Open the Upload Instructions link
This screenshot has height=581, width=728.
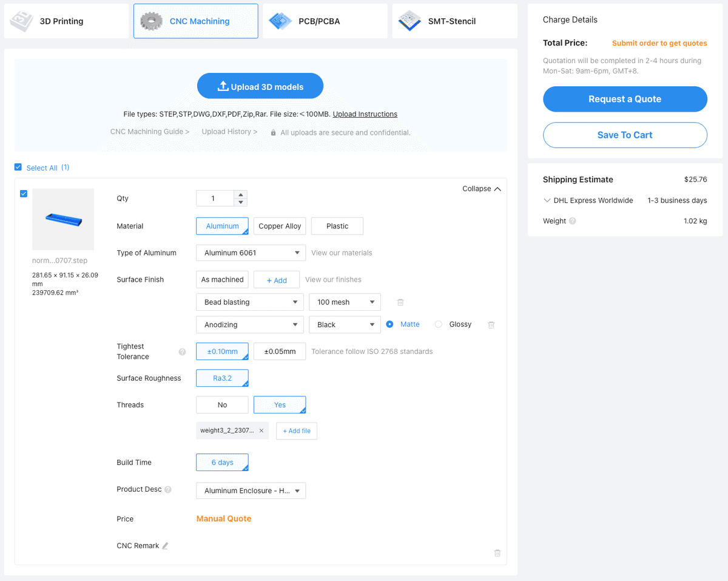click(365, 114)
